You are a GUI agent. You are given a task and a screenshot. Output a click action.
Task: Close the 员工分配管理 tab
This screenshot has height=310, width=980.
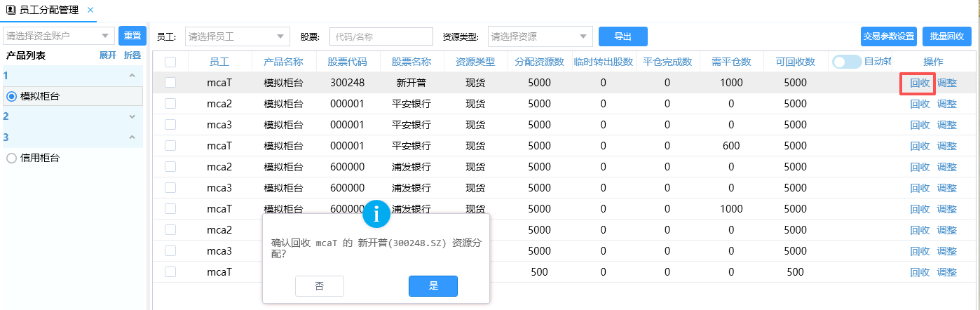(90, 10)
